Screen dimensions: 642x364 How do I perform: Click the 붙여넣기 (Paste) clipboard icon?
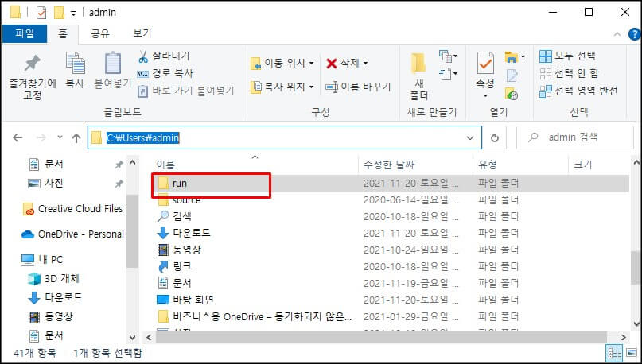tap(113, 71)
